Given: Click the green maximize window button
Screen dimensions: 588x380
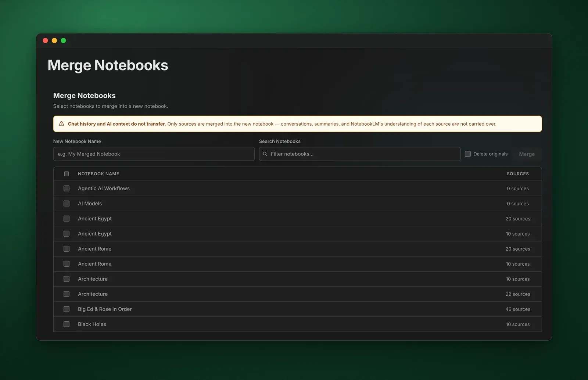Looking at the screenshot, I should coord(63,40).
